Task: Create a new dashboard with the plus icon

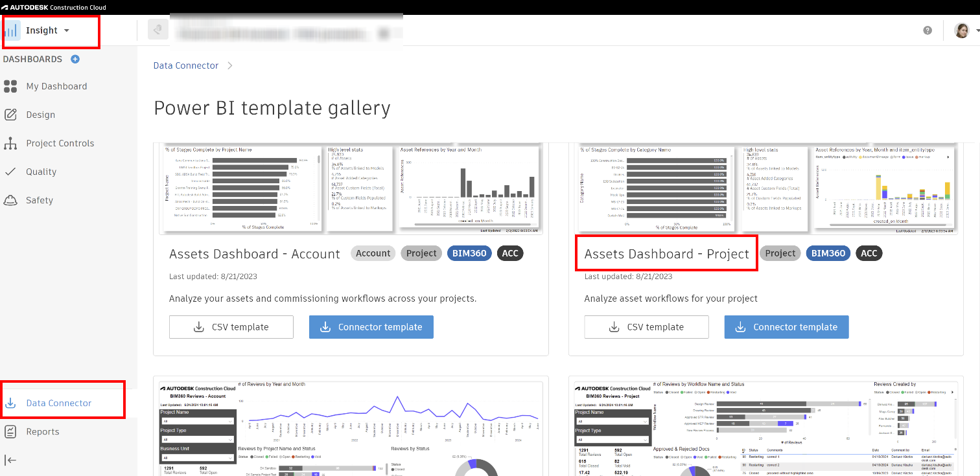Action: (75, 58)
